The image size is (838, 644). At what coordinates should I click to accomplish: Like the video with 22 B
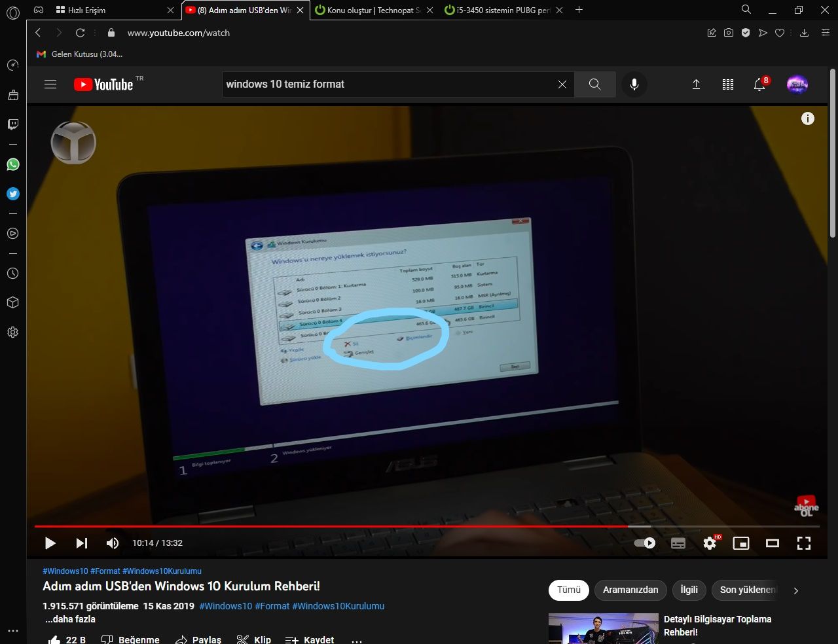coord(67,640)
